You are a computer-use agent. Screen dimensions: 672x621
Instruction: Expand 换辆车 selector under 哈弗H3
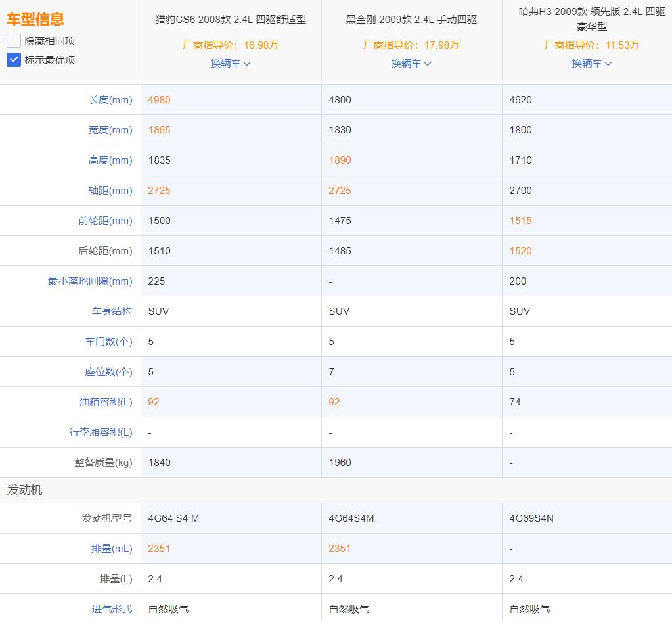click(x=592, y=64)
